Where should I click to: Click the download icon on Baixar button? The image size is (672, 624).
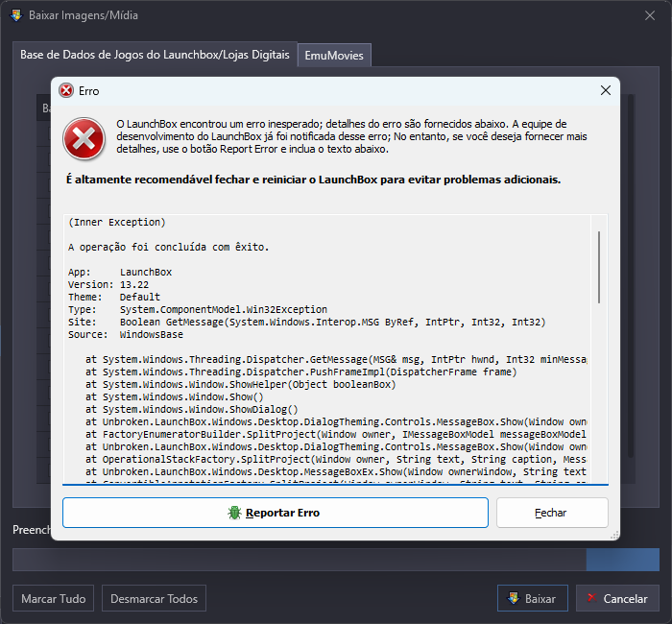(x=513, y=598)
